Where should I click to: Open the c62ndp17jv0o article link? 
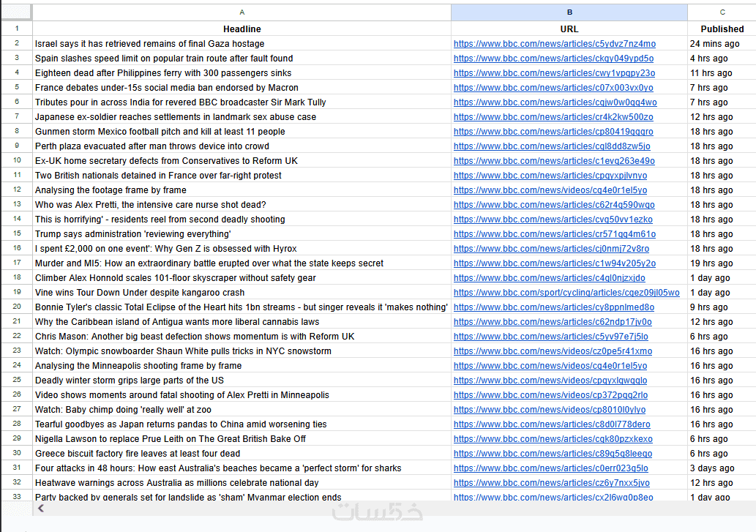tap(553, 322)
